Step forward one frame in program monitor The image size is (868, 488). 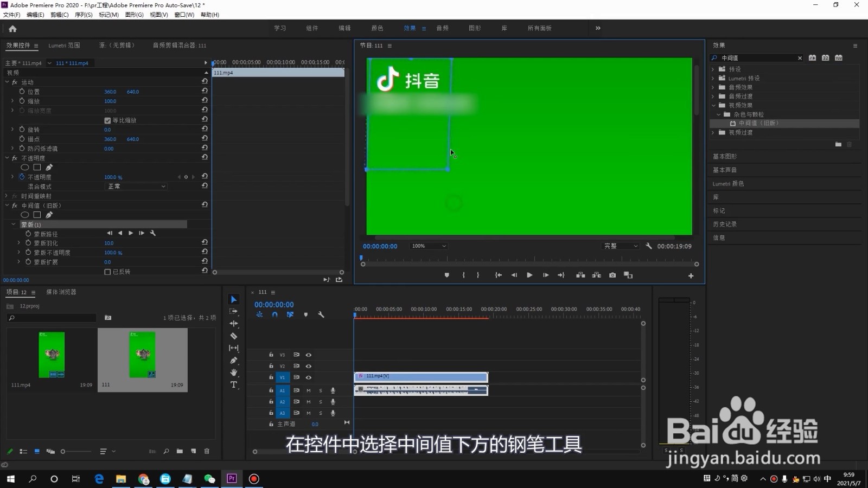546,275
